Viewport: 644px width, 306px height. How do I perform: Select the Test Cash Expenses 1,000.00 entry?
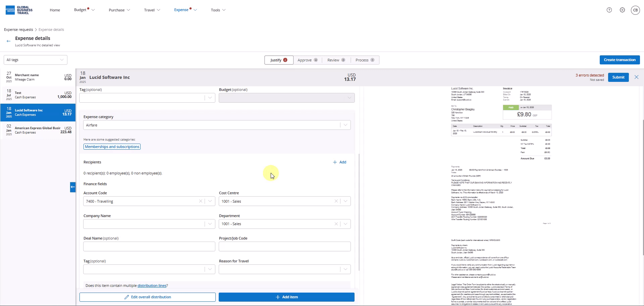point(38,95)
